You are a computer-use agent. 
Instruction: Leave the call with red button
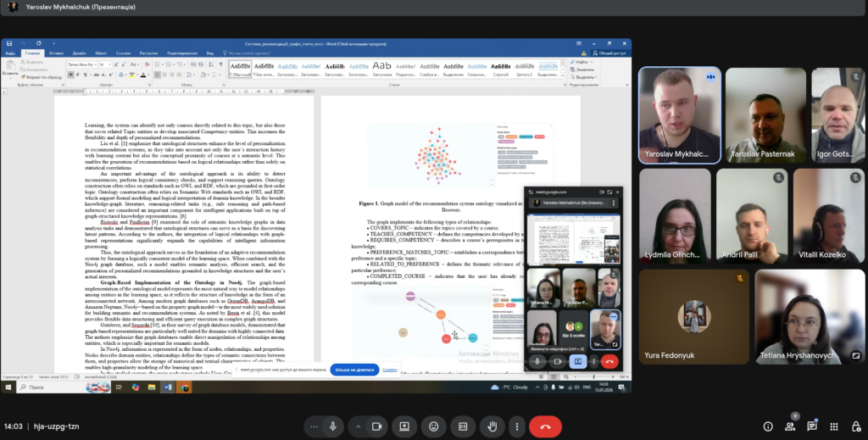coord(545,426)
